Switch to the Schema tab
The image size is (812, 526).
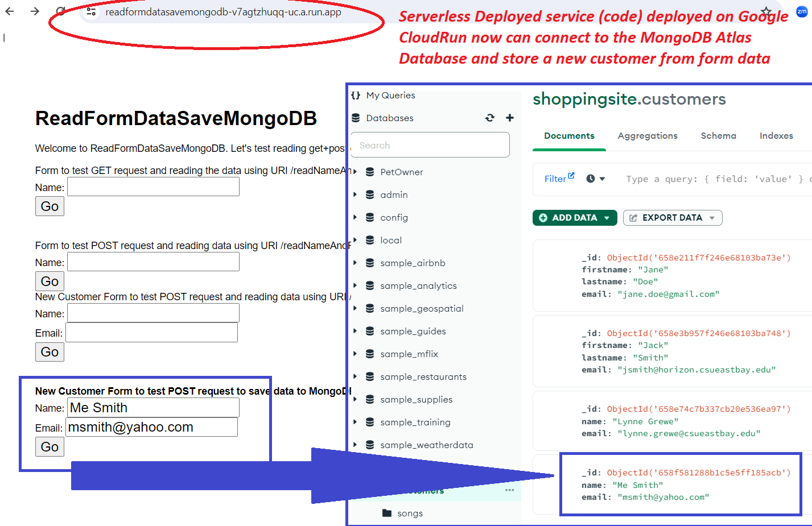tap(718, 136)
